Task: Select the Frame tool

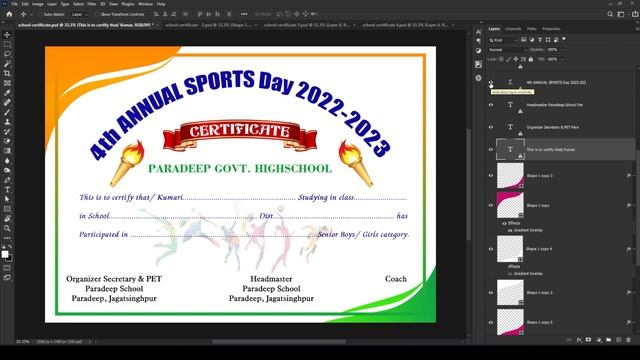Action: pyautogui.click(x=7, y=83)
